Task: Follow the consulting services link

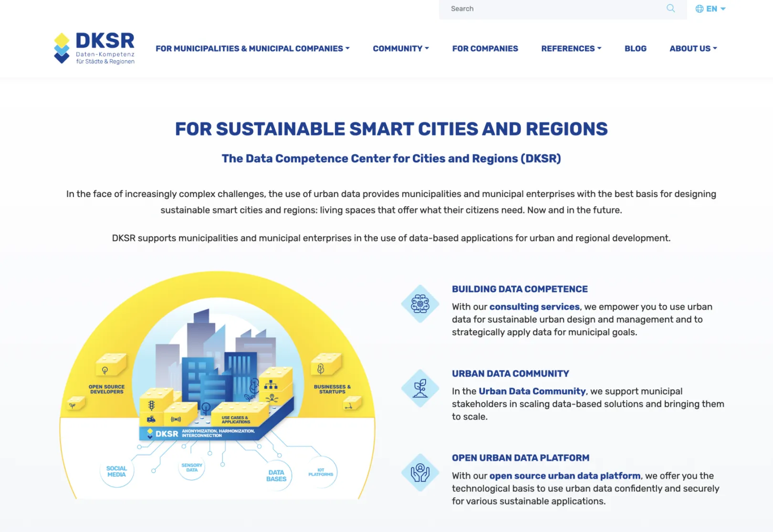Action: (534, 307)
